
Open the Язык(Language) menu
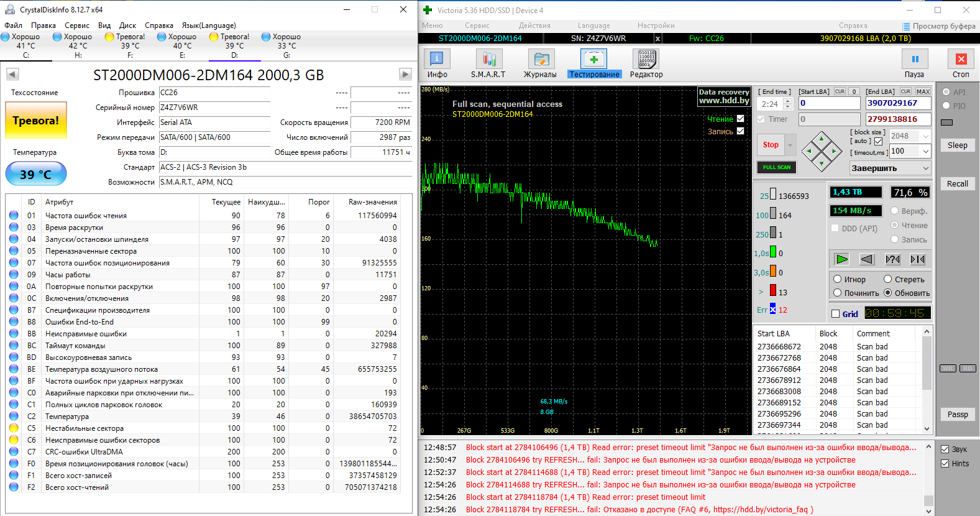[208, 25]
